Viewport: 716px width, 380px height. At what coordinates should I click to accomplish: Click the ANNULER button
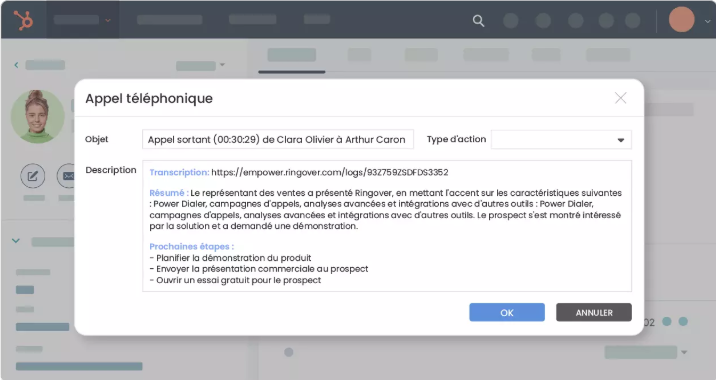[x=594, y=312]
